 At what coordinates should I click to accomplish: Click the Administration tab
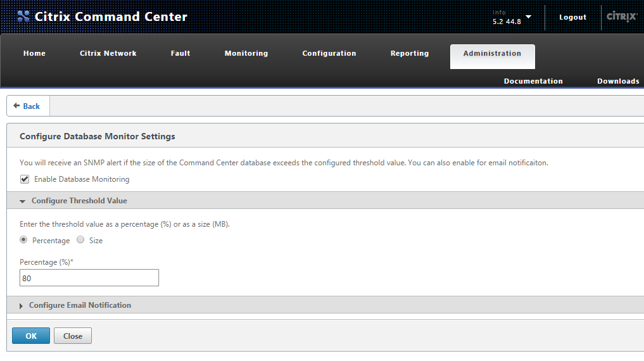[492, 54]
